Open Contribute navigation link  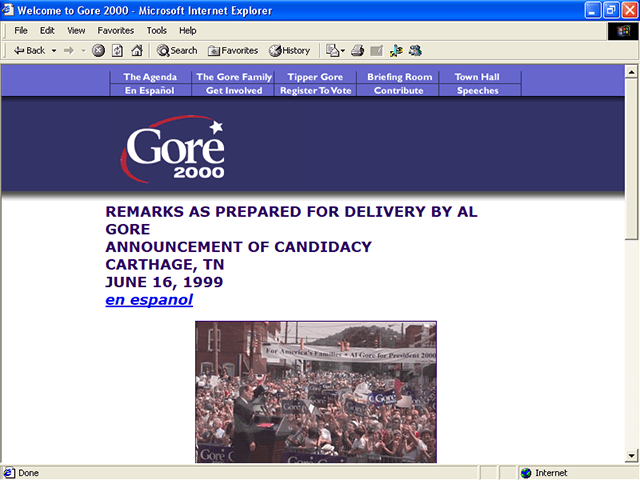[398, 90]
